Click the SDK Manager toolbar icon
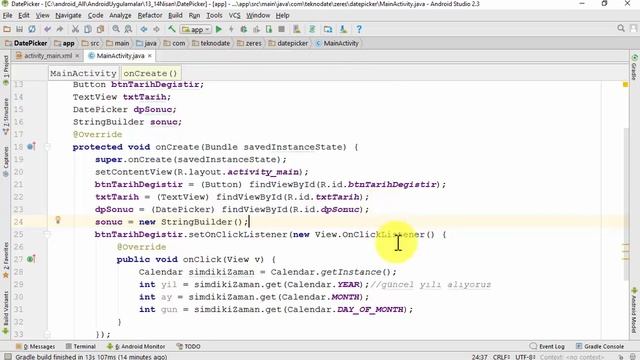640x360 pixels. [x=343, y=29]
